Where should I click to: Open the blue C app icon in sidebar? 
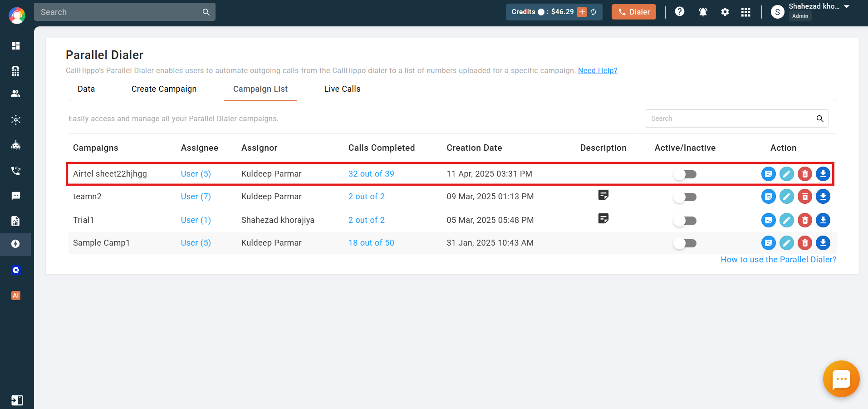click(16, 270)
